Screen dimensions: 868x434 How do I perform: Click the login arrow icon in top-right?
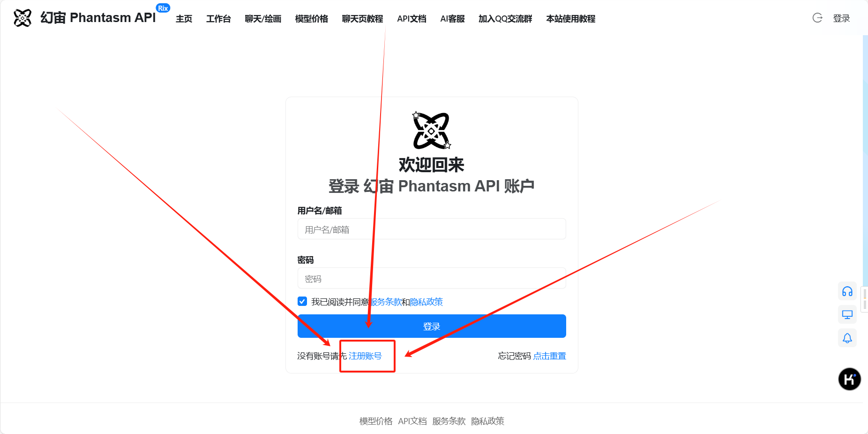pyautogui.click(x=817, y=18)
